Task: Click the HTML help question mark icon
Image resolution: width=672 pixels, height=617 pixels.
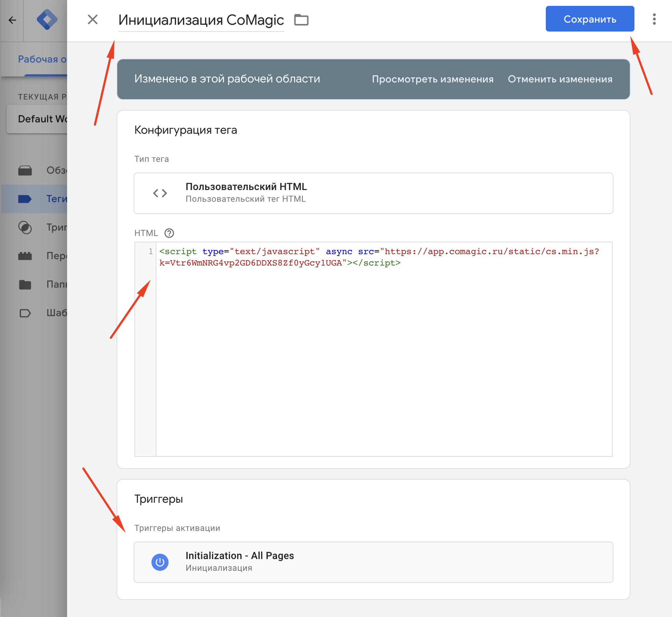Action: (x=169, y=233)
